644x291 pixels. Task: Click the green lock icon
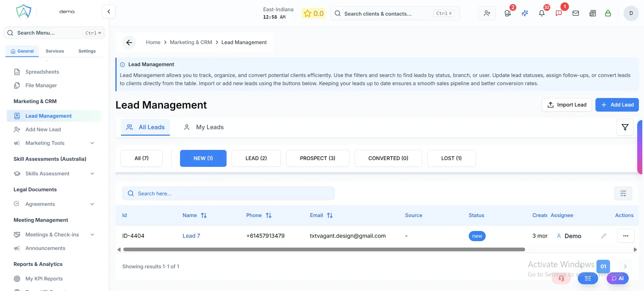click(x=608, y=13)
